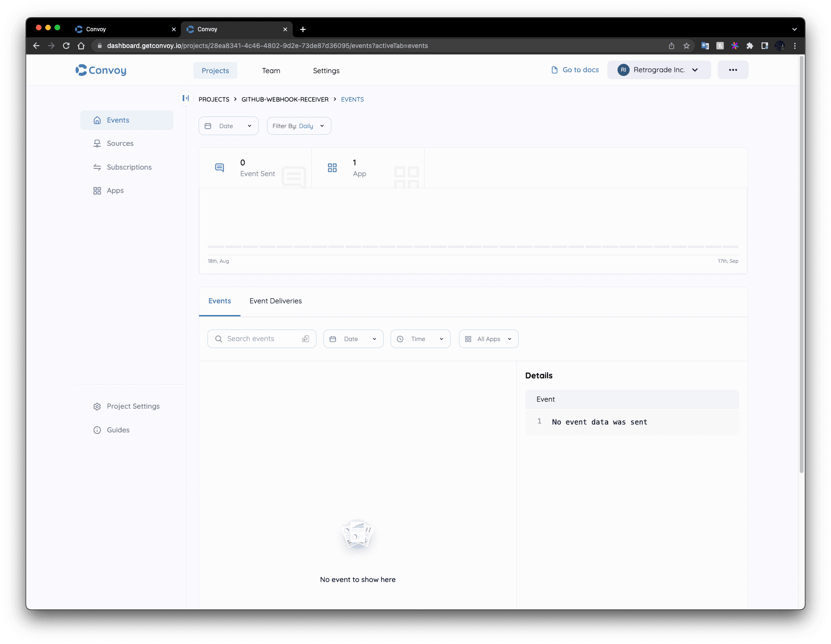Viewport: 831px width, 644px height.
Task: Click the Convoy logo
Action: (100, 70)
